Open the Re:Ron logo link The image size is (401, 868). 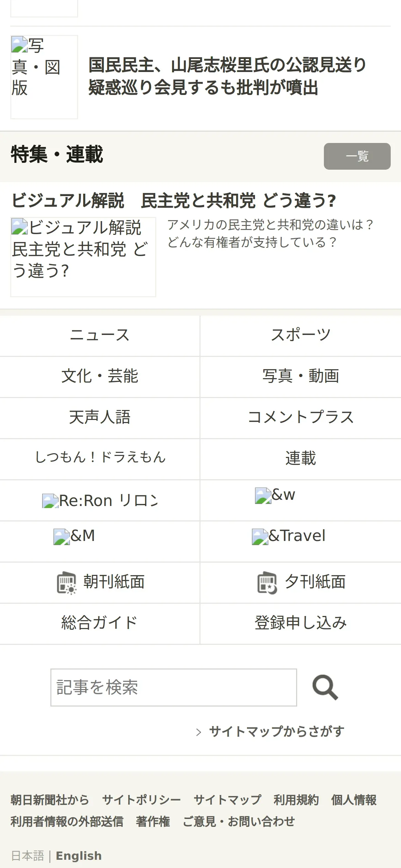click(100, 501)
